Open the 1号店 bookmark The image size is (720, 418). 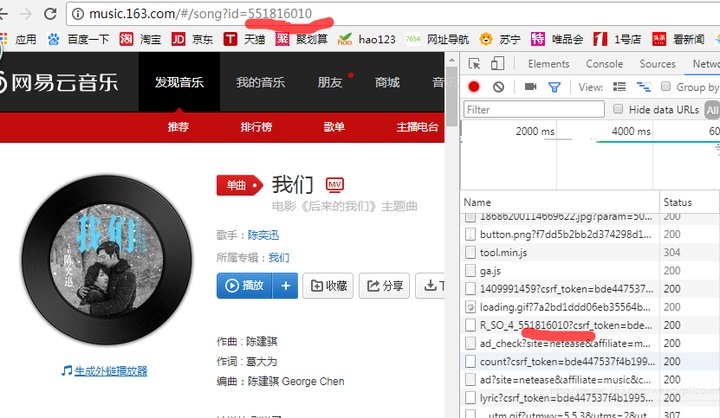617,40
